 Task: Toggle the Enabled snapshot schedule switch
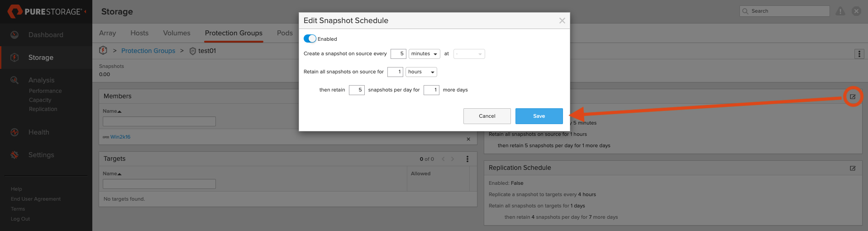[310, 39]
